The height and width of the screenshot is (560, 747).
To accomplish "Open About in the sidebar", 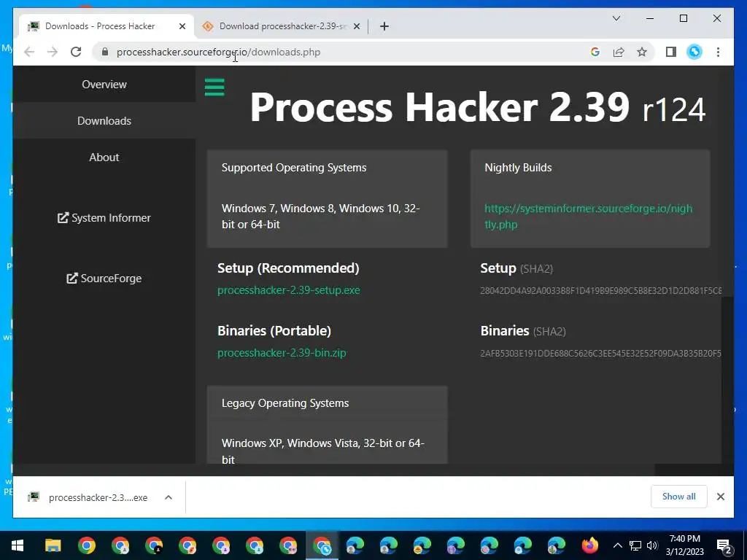I will point(104,157).
